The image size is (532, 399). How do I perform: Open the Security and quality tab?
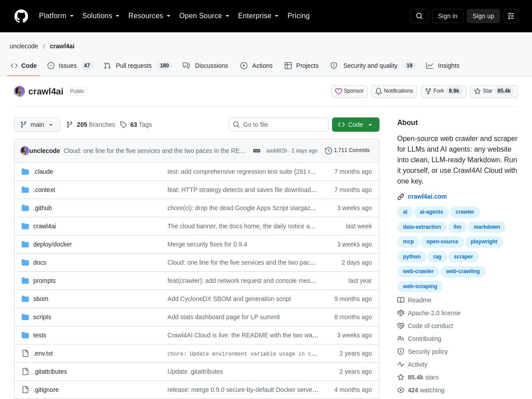coord(372,66)
